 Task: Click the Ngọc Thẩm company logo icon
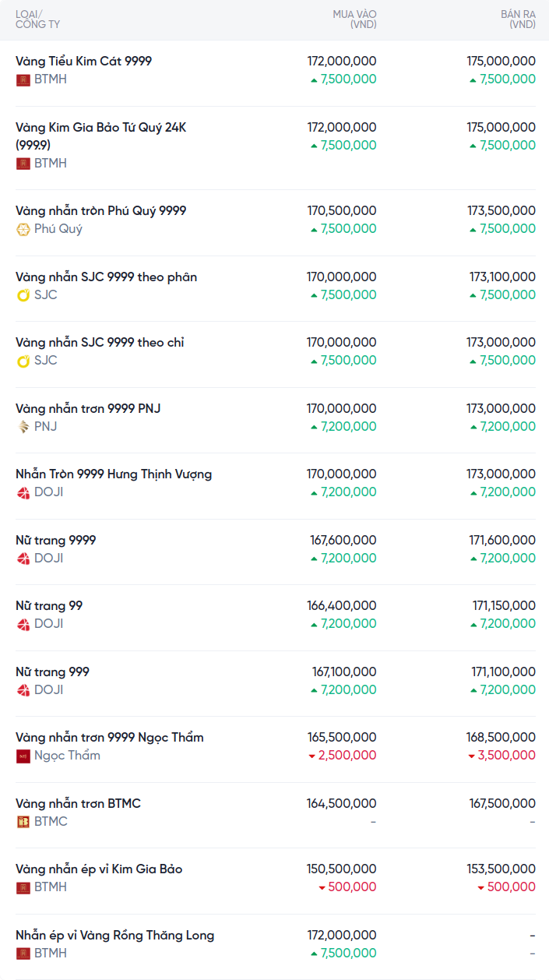click(x=23, y=756)
